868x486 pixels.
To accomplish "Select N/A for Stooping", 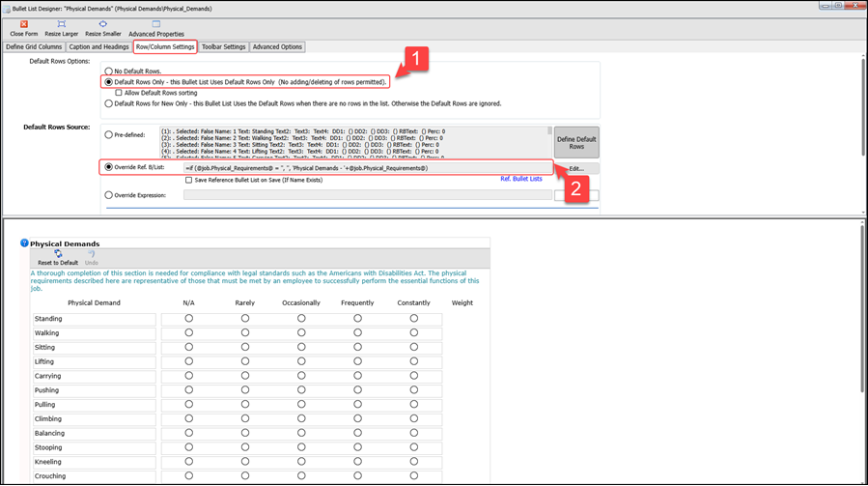I will (x=189, y=447).
